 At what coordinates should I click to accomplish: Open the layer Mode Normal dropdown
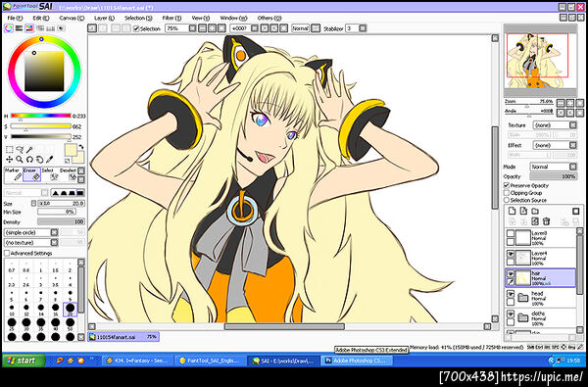click(573, 167)
